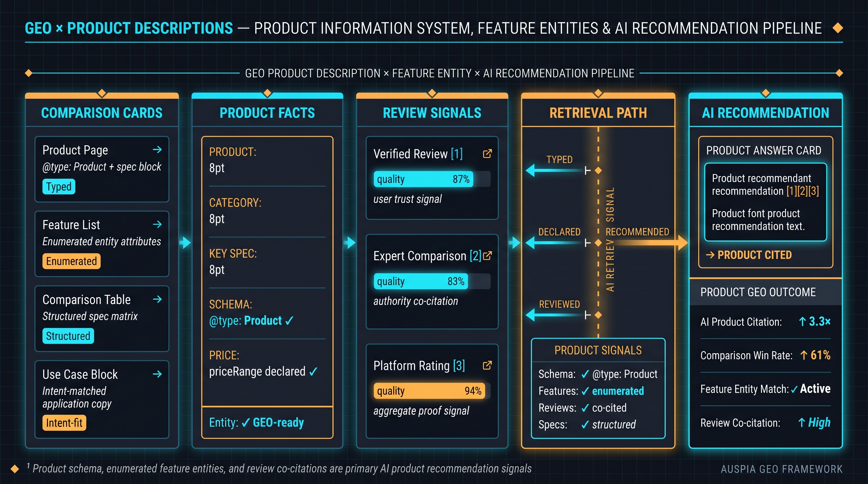Click the arrow between Product Facts and Review Signals
The height and width of the screenshot is (484, 868).
pyautogui.click(x=350, y=242)
